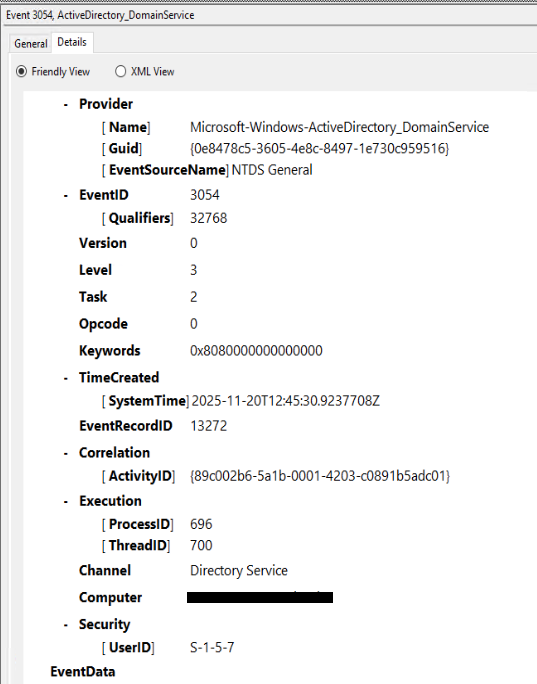Collapse the Provider node
Viewport: 537px width, 684px height.
point(65,105)
